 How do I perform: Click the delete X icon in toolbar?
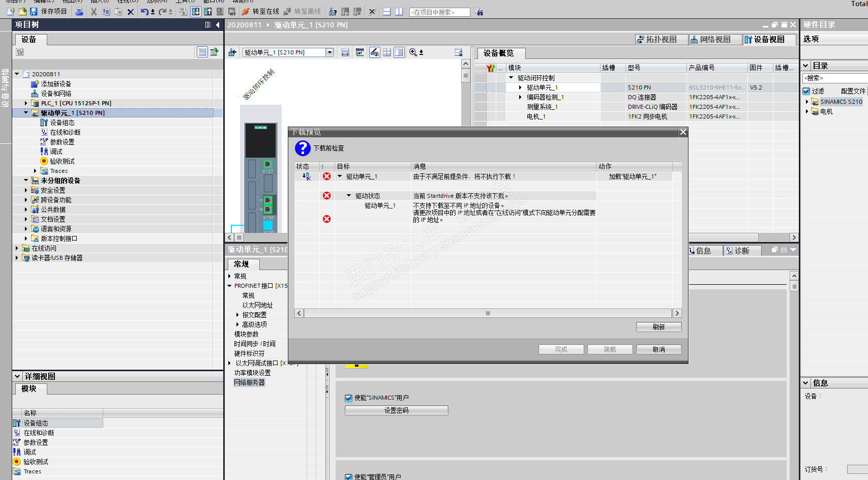(131, 11)
